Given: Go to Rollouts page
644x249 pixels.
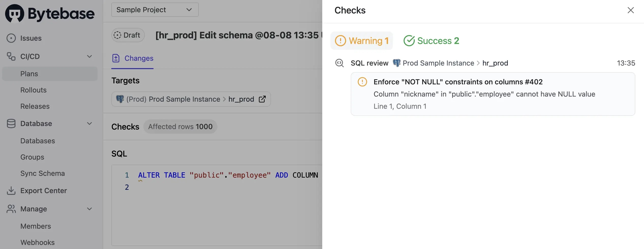Looking at the screenshot, I should (x=34, y=90).
